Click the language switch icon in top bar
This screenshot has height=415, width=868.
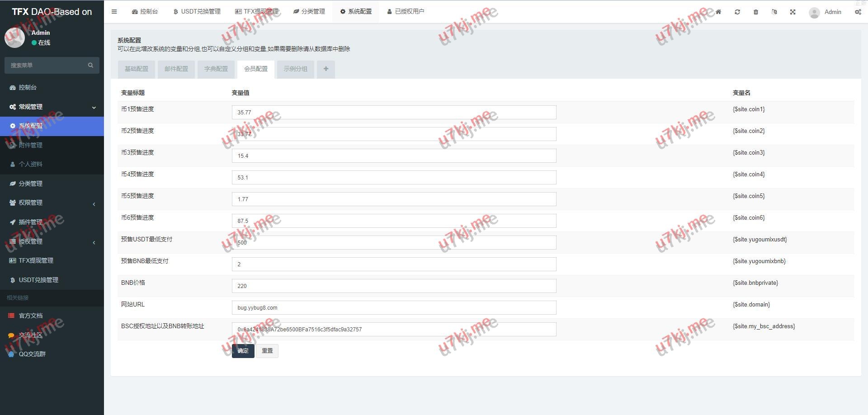point(774,12)
